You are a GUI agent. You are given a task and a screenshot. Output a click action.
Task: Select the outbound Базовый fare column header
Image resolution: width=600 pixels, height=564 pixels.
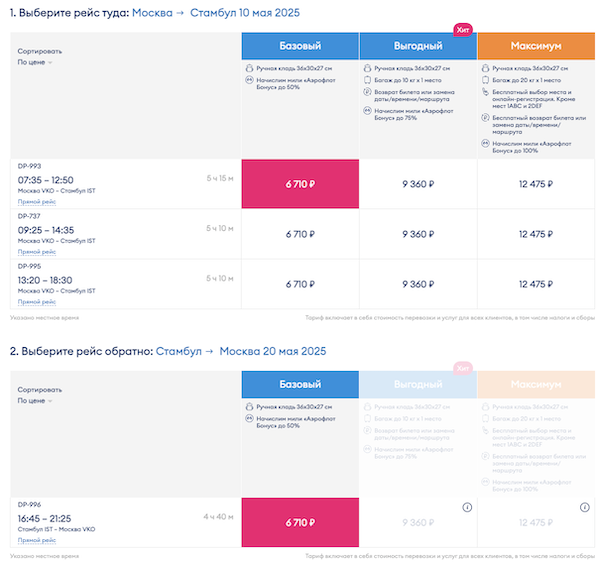tap(300, 45)
